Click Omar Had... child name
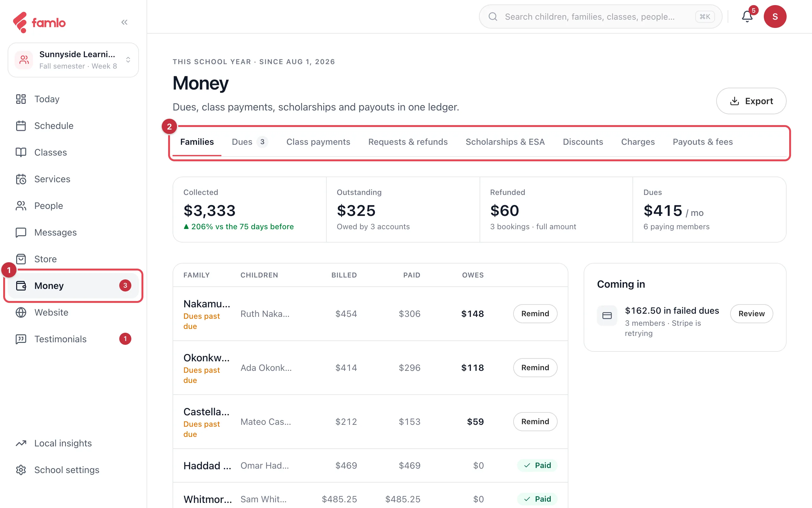This screenshot has width=812, height=508. 265,465
